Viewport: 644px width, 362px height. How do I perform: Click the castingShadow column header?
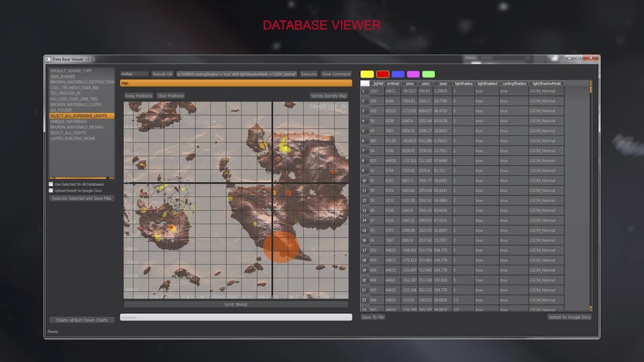click(x=514, y=83)
